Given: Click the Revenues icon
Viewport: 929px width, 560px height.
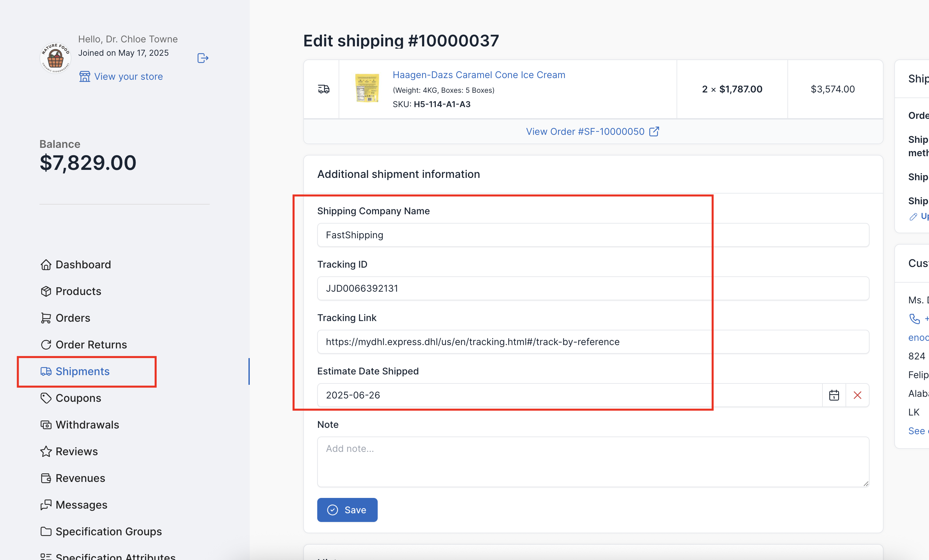Looking at the screenshot, I should click(46, 478).
